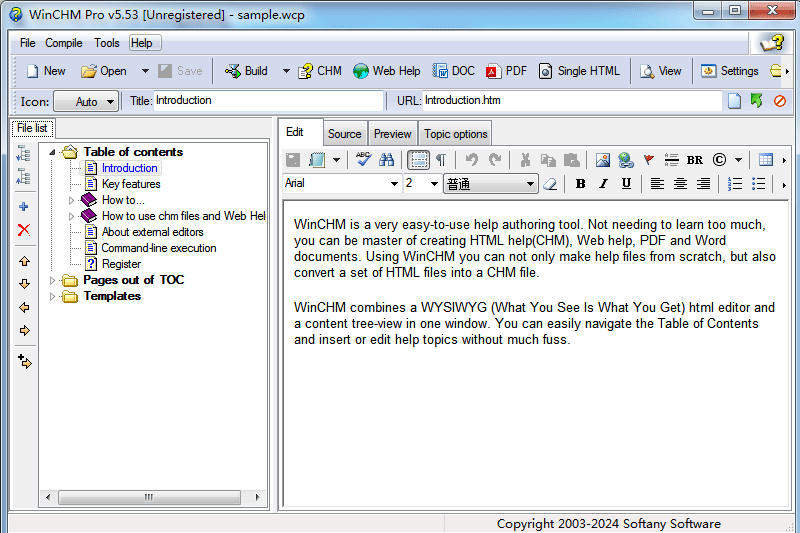Insert a table using the table icon
The image size is (800, 533).
point(766,160)
